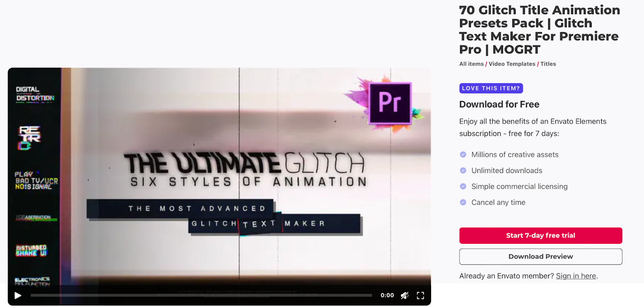Click the Unlimited downloads text
The image size is (644, 307).
(x=507, y=171)
